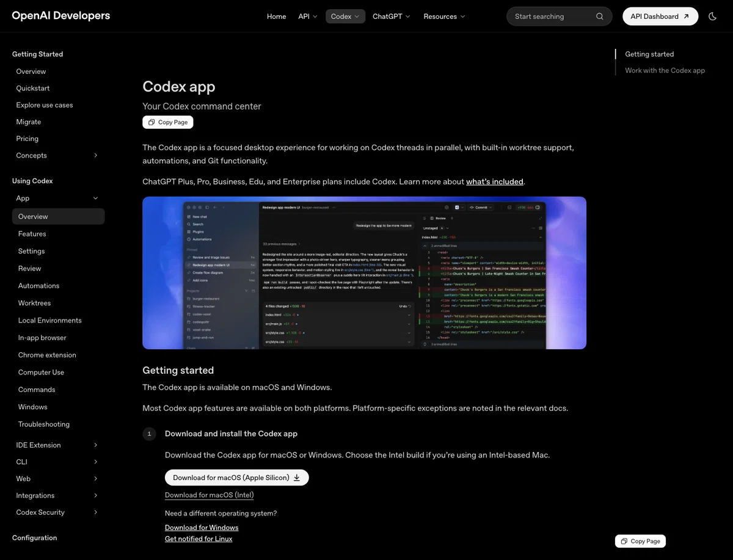Click Get notified for Linux link
Image resolution: width=733 pixels, height=560 pixels.
click(x=199, y=539)
